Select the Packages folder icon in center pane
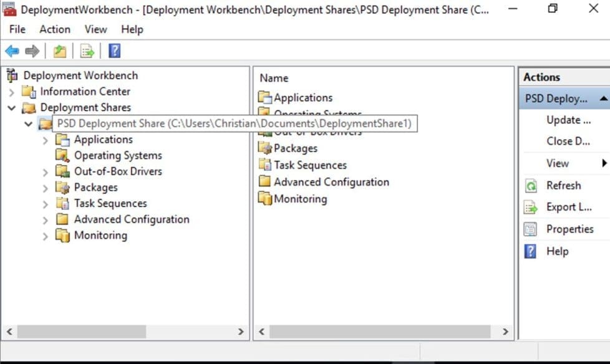Viewport: 610px width, 364px height. [x=265, y=148]
